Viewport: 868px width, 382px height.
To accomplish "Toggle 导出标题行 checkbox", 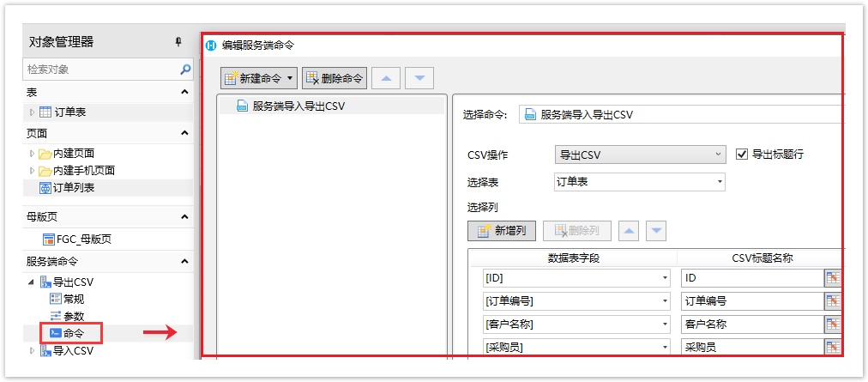I will [x=743, y=155].
